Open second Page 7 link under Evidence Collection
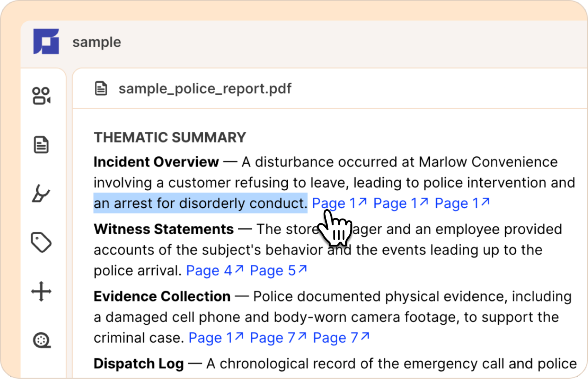 coord(341,338)
